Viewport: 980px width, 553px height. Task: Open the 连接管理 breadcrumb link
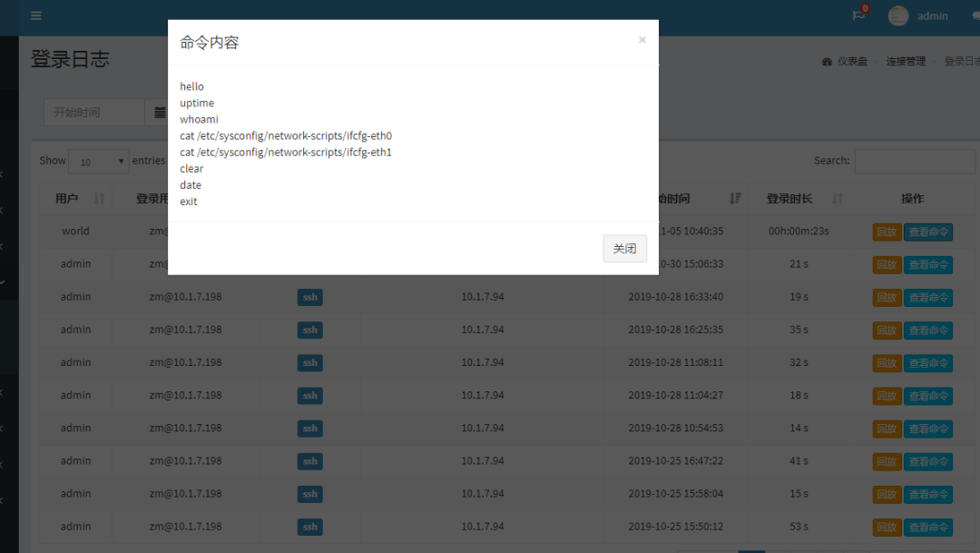tap(906, 62)
